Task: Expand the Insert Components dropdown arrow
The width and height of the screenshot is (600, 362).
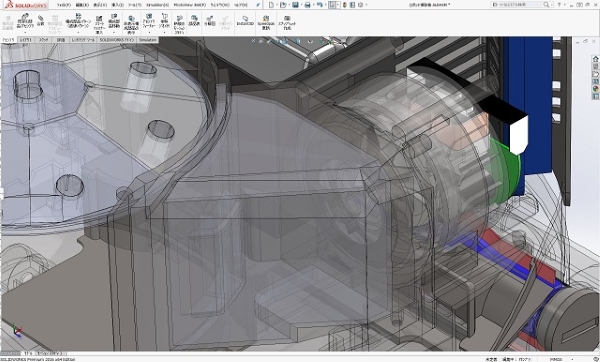Action: pyautogui.click(x=25, y=33)
